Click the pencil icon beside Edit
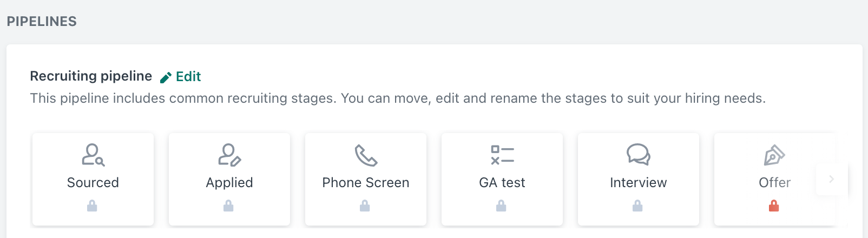This screenshot has height=238, width=868. pos(166,77)
